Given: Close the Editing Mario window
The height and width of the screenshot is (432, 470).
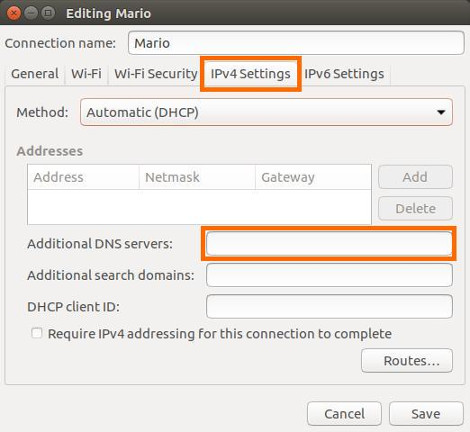Looking at the screenshot, I should pyautogui.click(x=13, y=13).
